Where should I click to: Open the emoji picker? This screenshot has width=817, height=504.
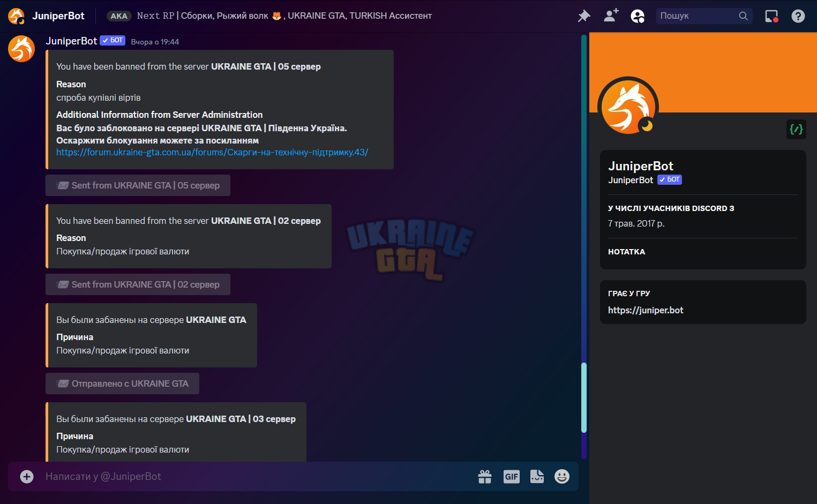point(562,476)
